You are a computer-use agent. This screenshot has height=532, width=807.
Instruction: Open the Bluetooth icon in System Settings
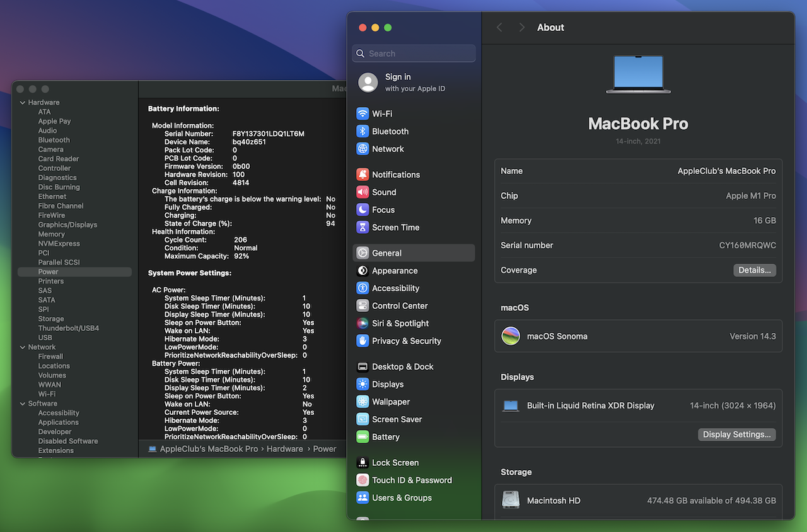pyautogui.click(x=363, y=131)
